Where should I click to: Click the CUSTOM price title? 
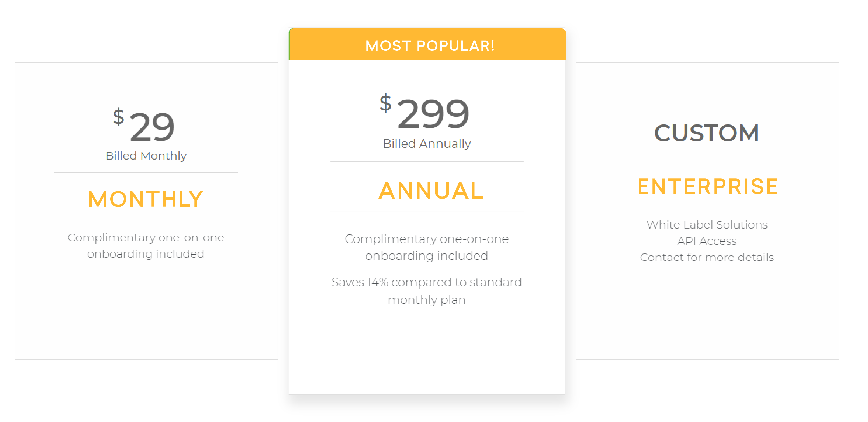click(707, 133)
